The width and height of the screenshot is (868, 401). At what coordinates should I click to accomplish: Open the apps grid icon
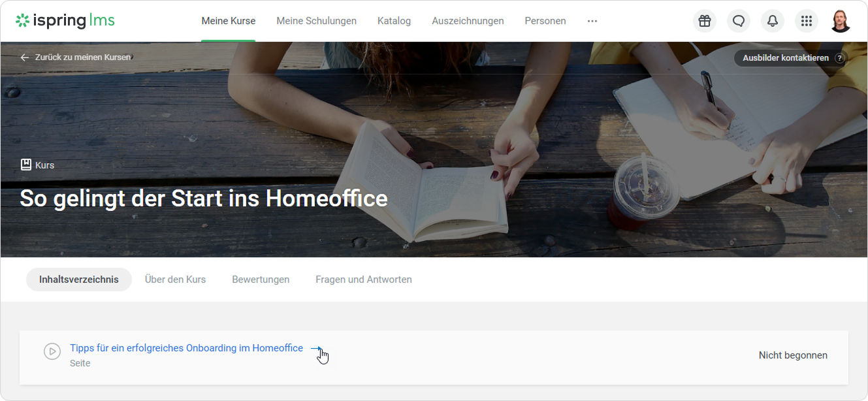(807, 21)
